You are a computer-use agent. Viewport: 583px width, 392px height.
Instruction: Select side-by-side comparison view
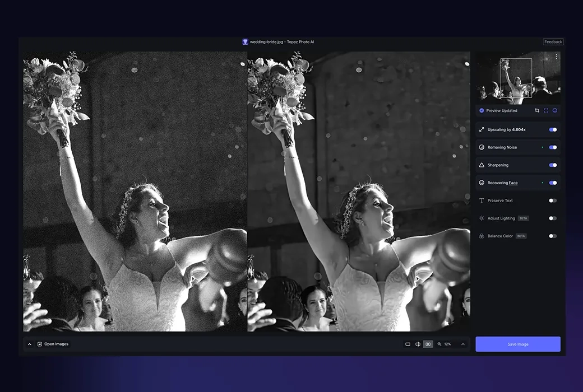click(x=428, y=344)
